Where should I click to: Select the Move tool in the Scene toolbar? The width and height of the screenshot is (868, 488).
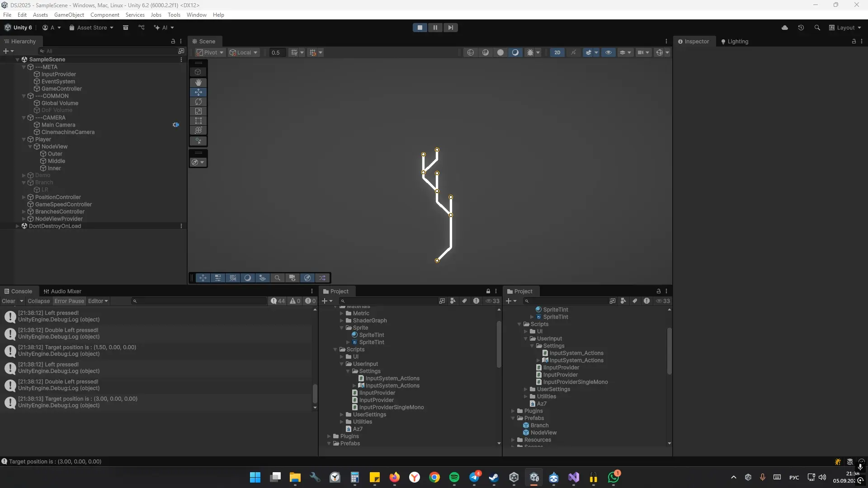[x=199, y=92]
